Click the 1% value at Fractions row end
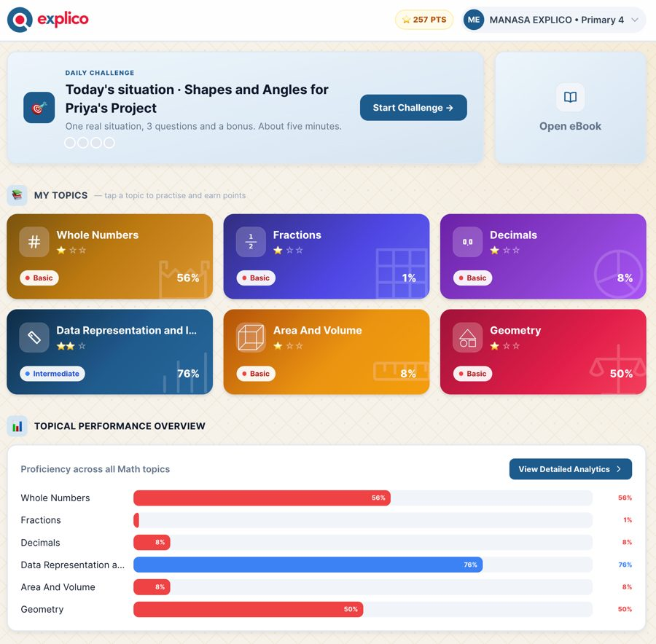This screenshot has width=656, height=644. (x=628, y=520)
